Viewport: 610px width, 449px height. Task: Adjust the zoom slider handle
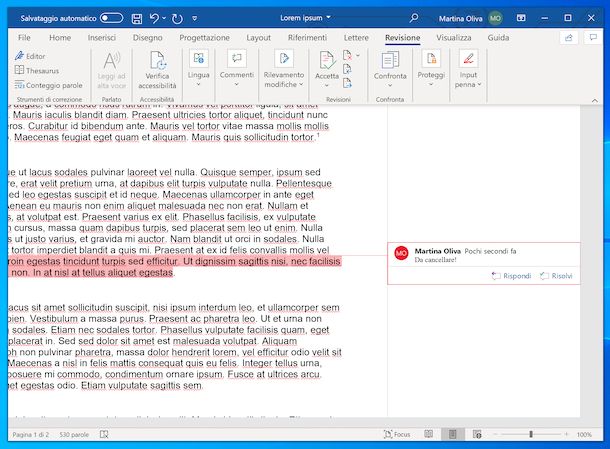(531, 434)
